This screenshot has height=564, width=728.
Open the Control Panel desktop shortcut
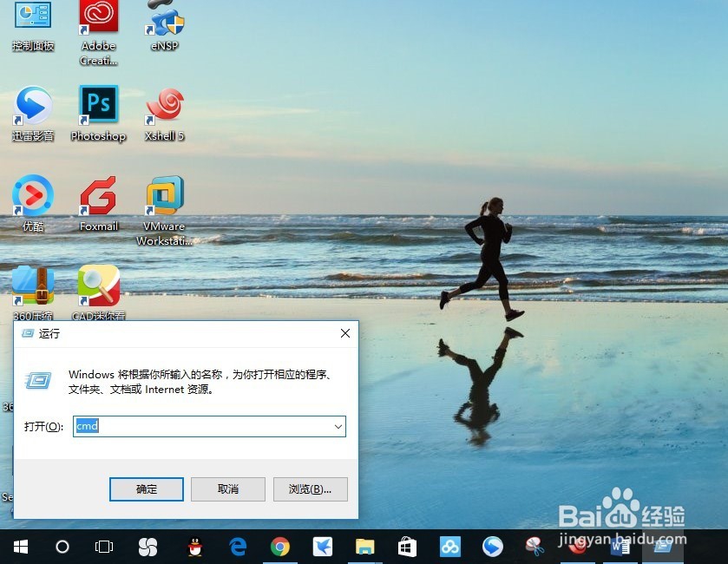coord(33,17)
